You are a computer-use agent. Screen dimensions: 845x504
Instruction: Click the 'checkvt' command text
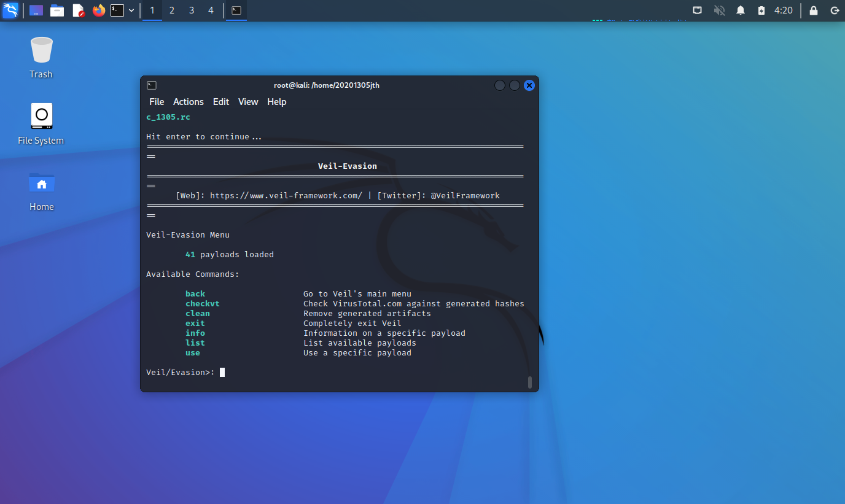pyautogui.click(x=203, y=304)
